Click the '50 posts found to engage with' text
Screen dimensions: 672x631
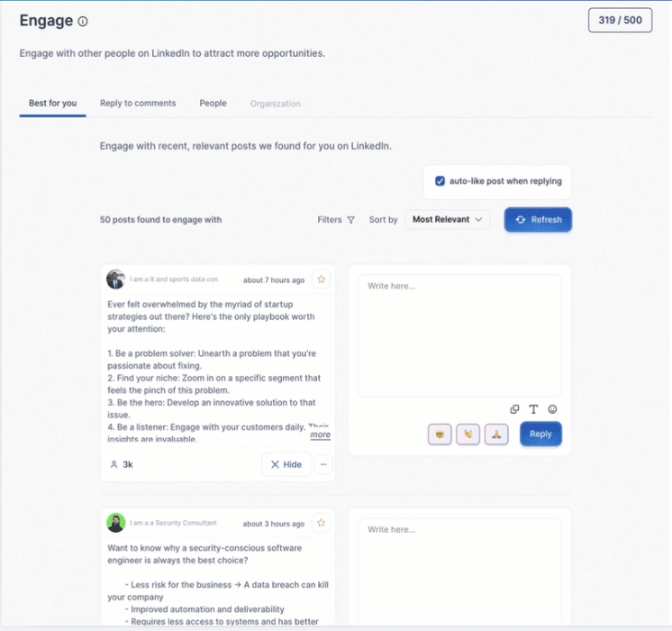coord(160,220)
